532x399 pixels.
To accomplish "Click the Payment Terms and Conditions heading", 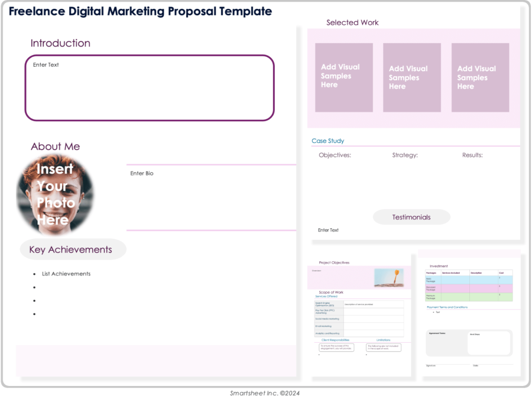I will (447, 307).
